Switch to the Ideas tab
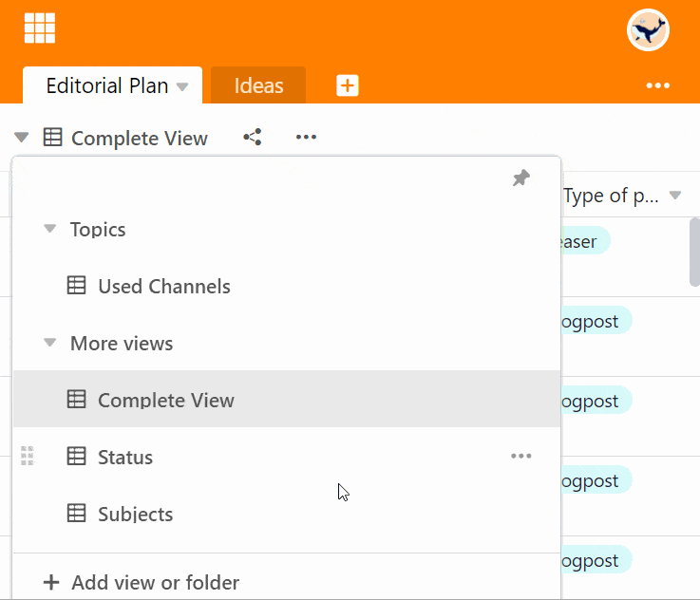This screenshot has height=600, width=700. (x=258, y=85)
